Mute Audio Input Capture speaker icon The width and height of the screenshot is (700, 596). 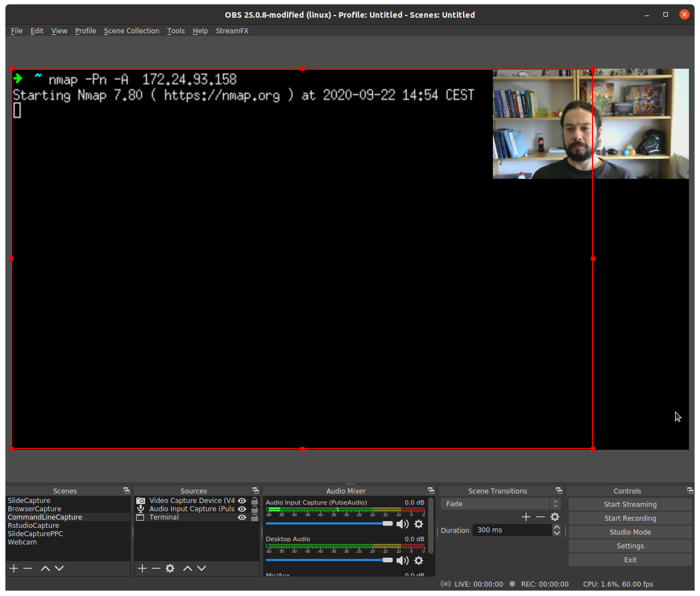(403, 524)
